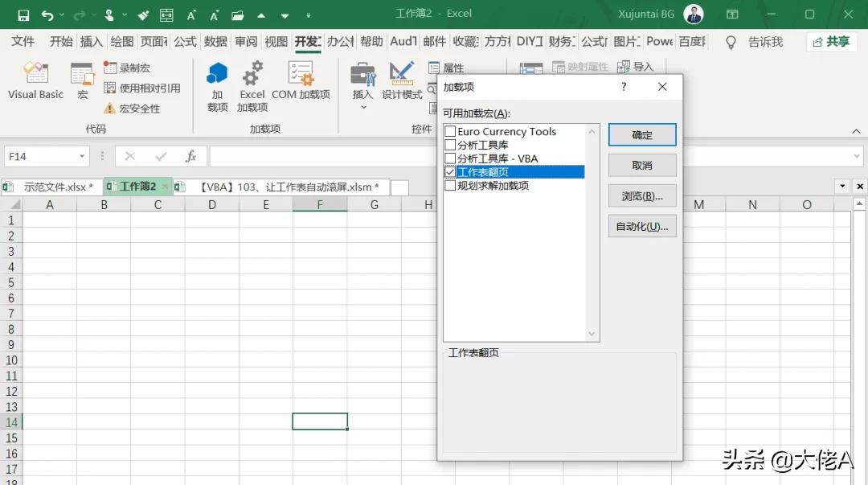The height and width of the screenshot is (485, 868).
Task: Click the Save icon in quick access toolbar
Action: (x=23, y=15)
